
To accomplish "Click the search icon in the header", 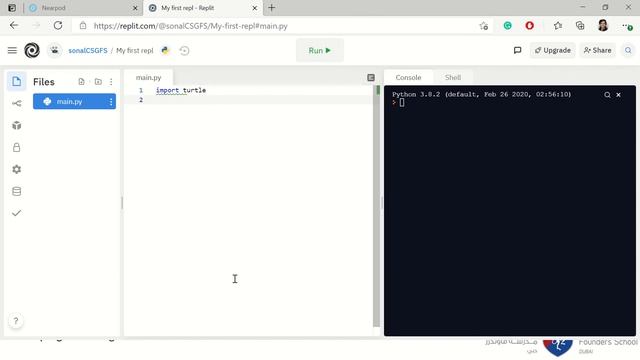I will click(628, 50).
